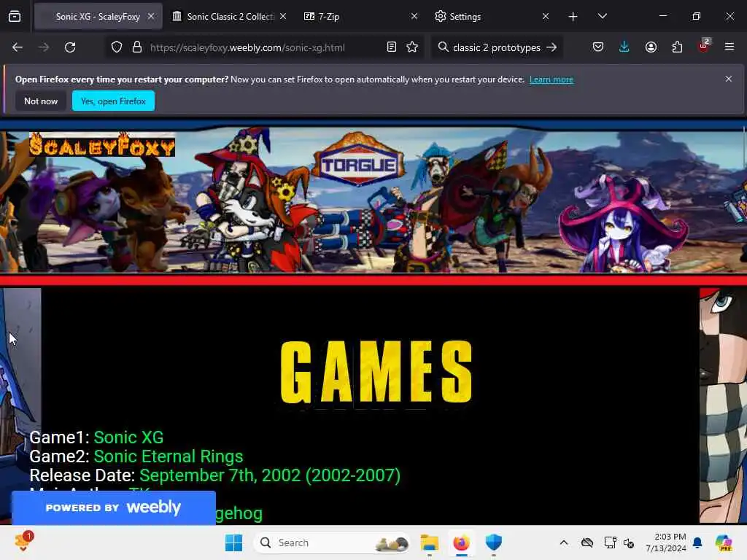Open the notifications bell icon
Screen dimensions: 747x560
[697, 542]
